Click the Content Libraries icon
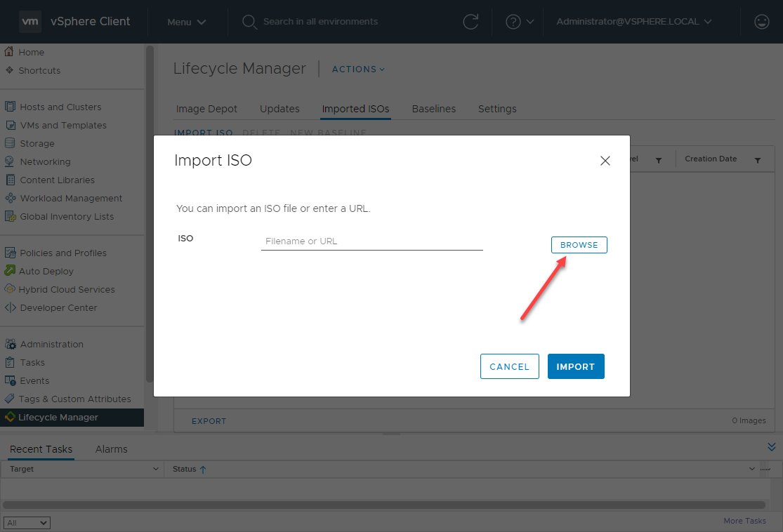This screenshot has height=532, width=783. [10, 180]
